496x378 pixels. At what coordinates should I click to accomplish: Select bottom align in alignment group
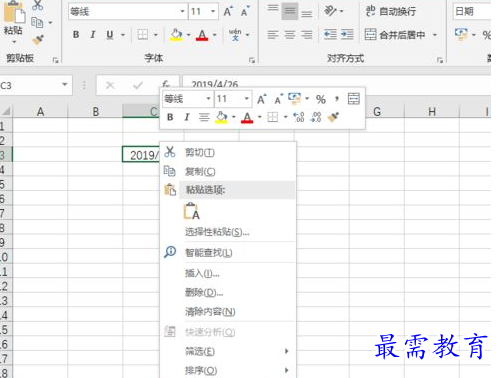pyautogui.click(x=307, y=12)
